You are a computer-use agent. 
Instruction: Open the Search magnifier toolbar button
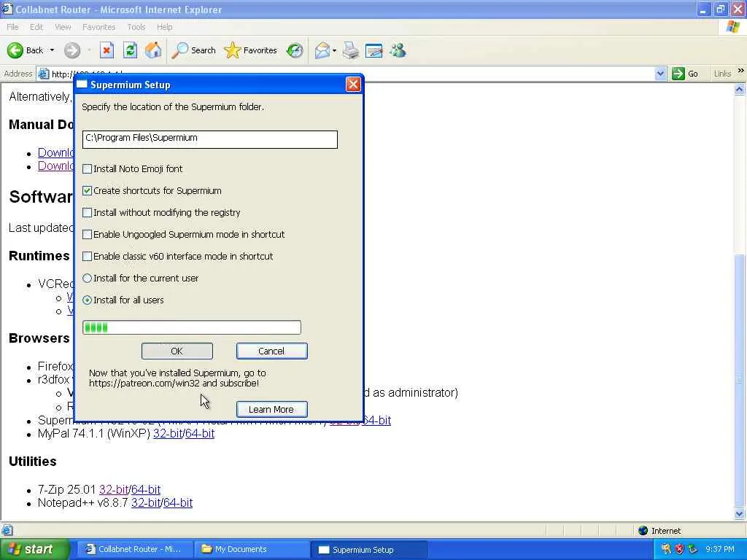click(193, 50)
